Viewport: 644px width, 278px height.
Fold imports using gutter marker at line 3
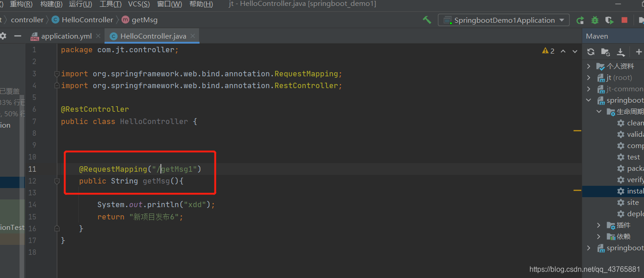[57, 74]
